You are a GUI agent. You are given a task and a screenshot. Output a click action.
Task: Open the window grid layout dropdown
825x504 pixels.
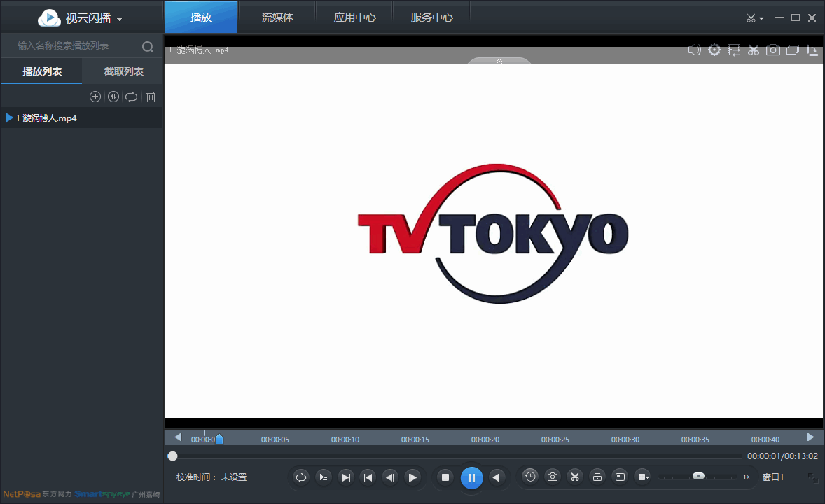pos(643,477)
